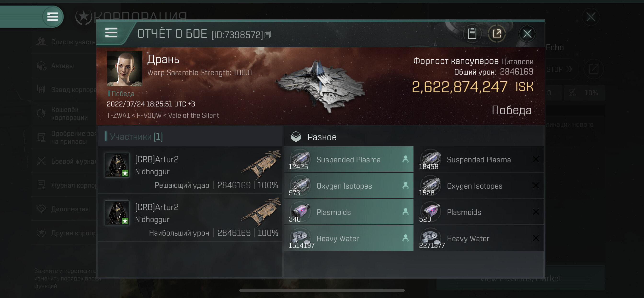Open the clipboard notes icon
The height and width of the screenshot is (298, 644).
472,34
